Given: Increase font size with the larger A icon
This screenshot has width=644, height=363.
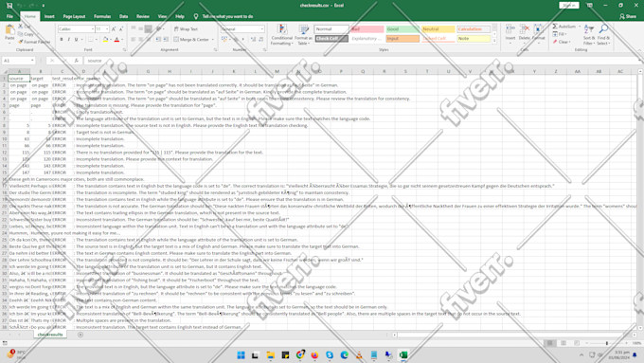Looking at the screenshot, I should point(114,29).
